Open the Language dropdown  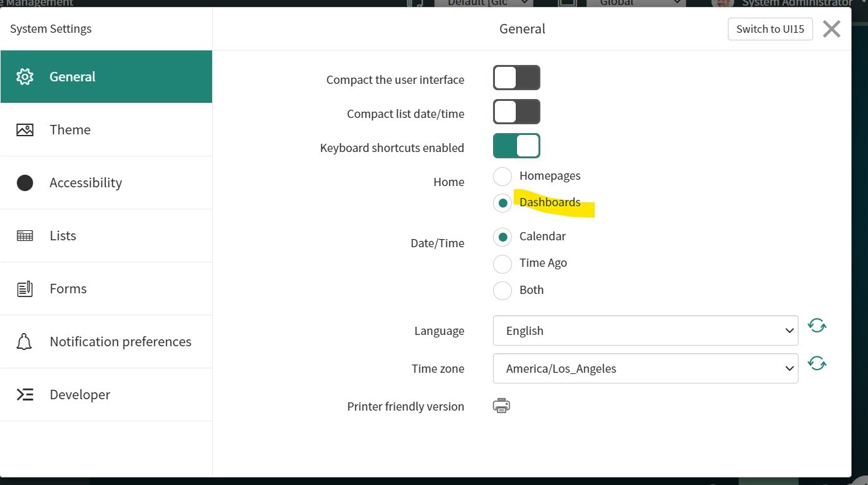[x=645, y=330]
